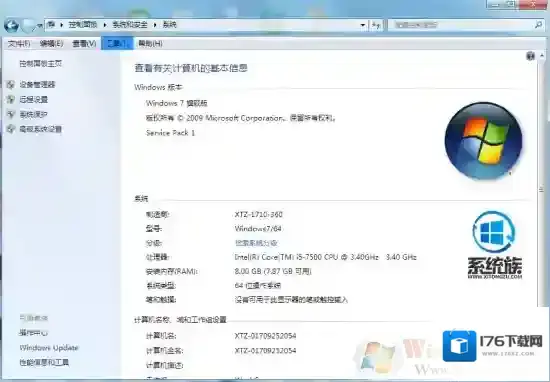The image size is (550, 382).
Task: Expand arrow after 系统和安全 in breadcrumb
Action: (x=155, y=25)
